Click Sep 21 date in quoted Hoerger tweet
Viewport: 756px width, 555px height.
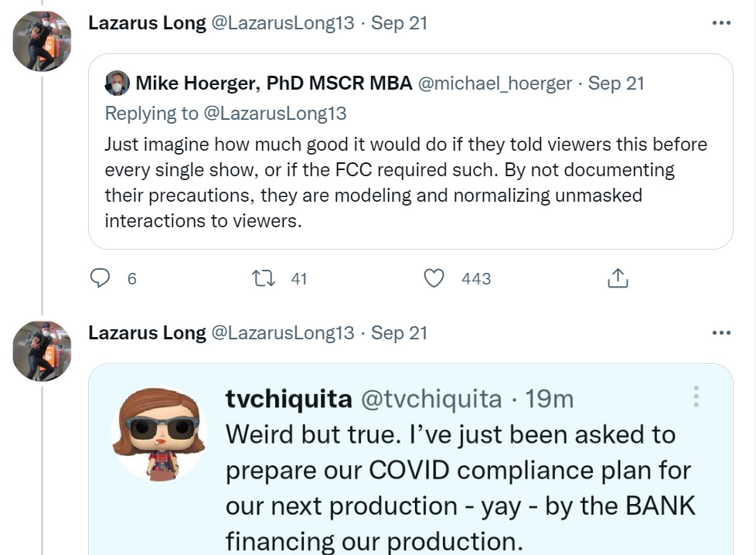point(616,83)
